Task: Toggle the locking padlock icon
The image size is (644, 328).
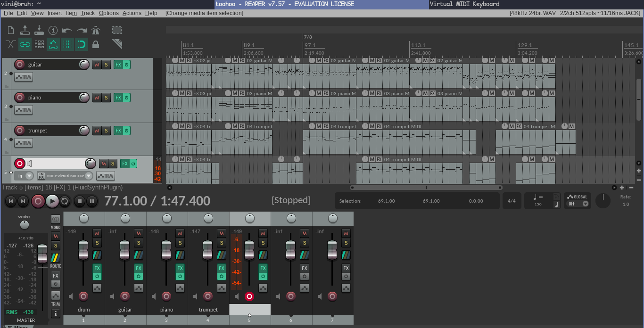Action: pyautogui.click(x=96, y=44)
